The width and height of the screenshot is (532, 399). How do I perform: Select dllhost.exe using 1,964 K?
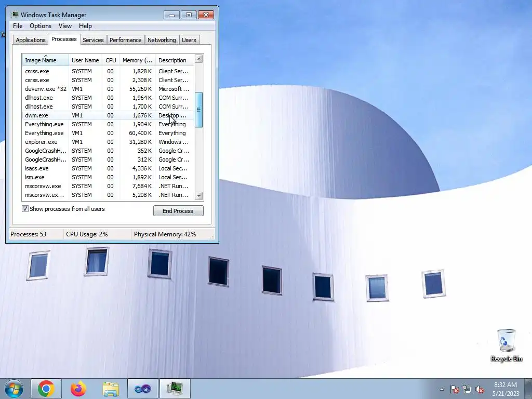(x=108, y=98)
